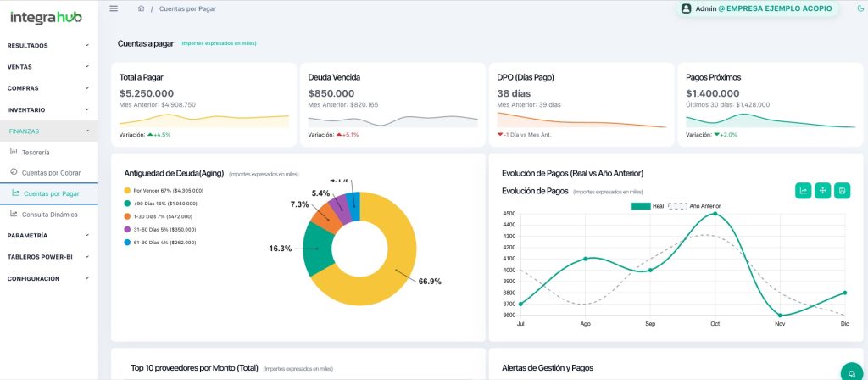
Task: Click the home breadcrumb icon
Action: coord(141,8)
